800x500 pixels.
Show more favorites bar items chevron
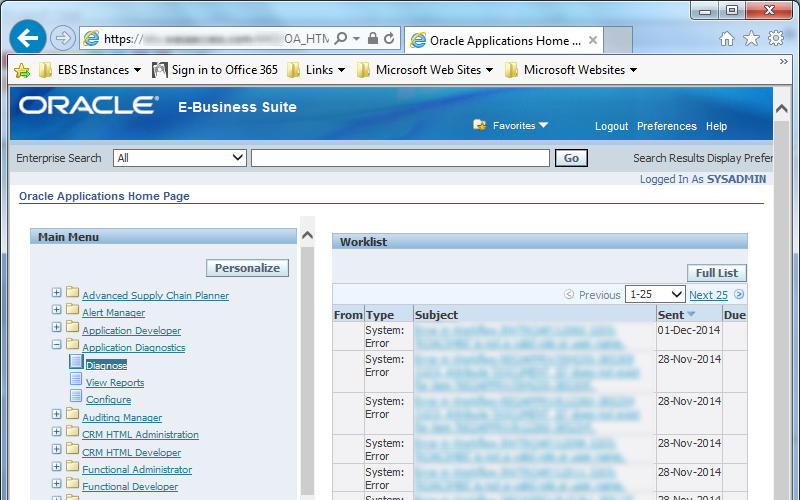pos(784,61)
